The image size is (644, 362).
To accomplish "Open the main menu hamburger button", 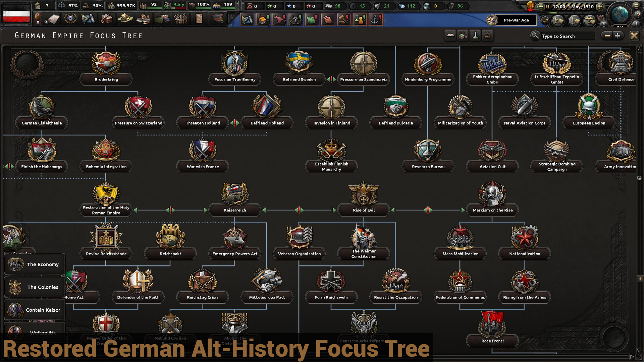I will (636, 5).
